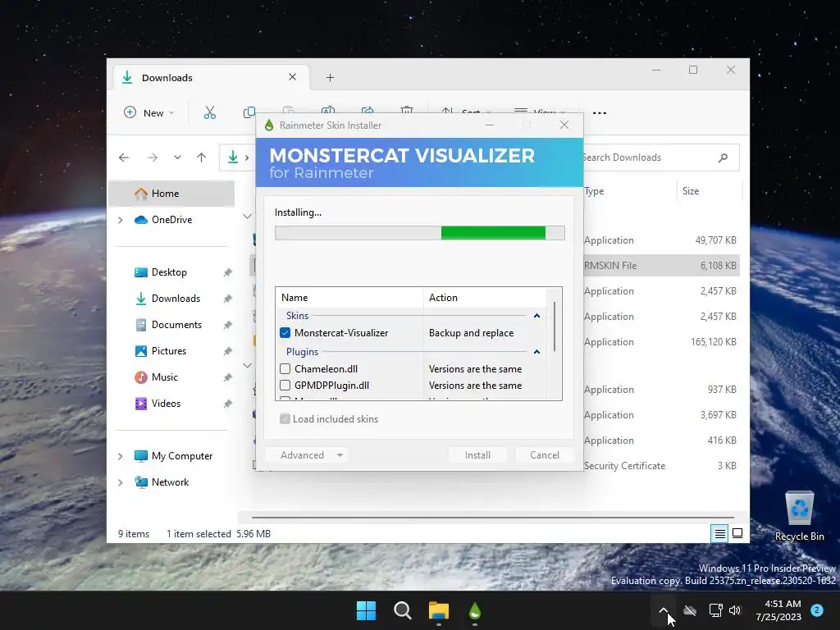This screenshot has height=630, width=840.
Task: Open the clock showing 4:51 AM
Action: tap(778, 610)
